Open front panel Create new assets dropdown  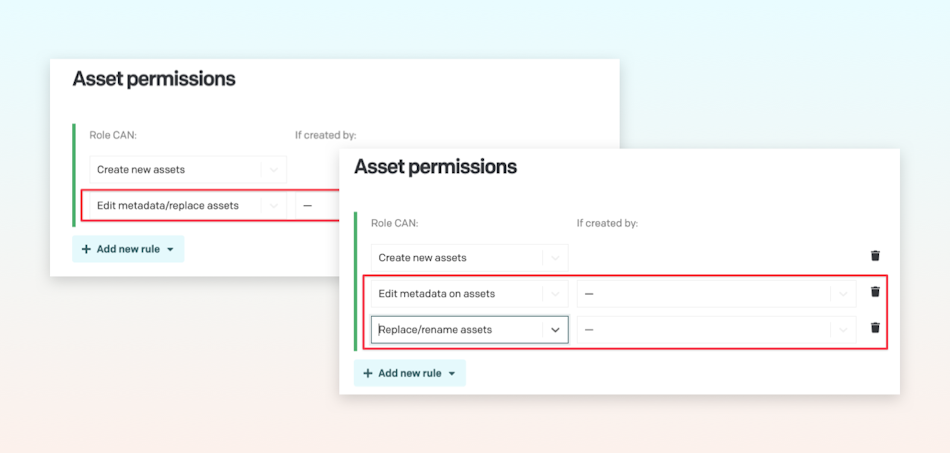click(470, 257)
